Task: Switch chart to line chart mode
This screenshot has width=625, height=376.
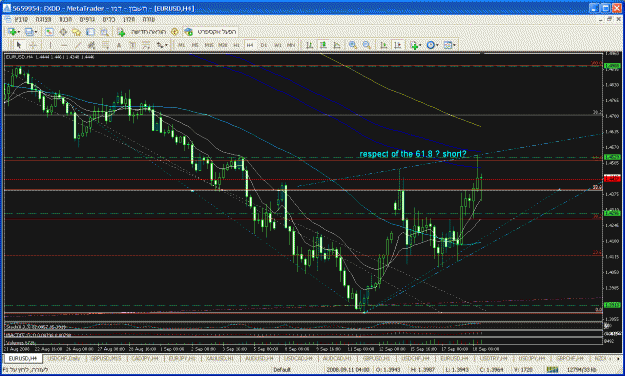Action: [x=337, y=45]
